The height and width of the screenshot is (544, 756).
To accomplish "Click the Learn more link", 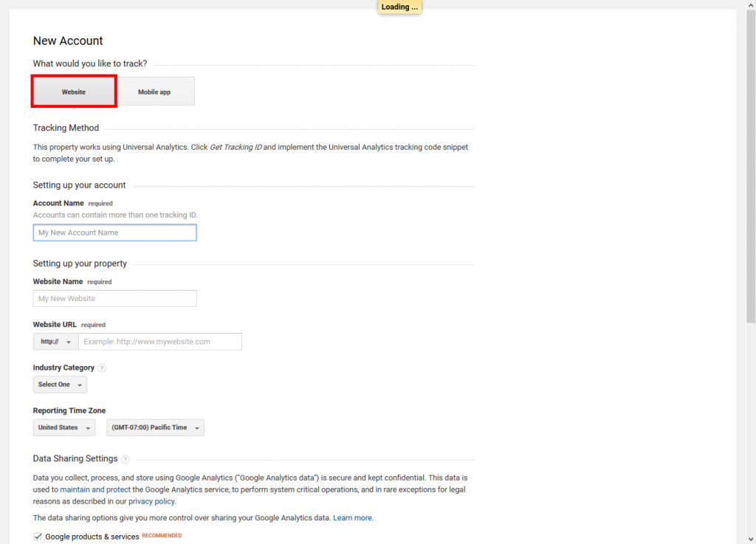I will click(x=353, y=517).
